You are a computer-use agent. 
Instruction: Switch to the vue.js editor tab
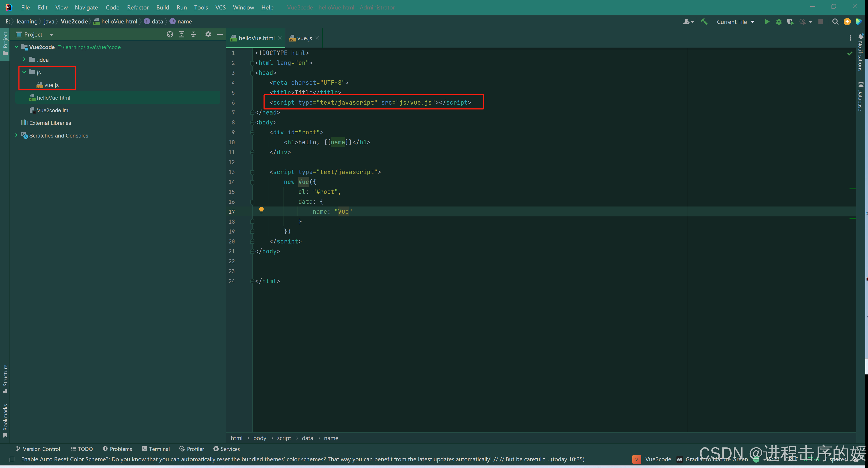click(304, 38)
